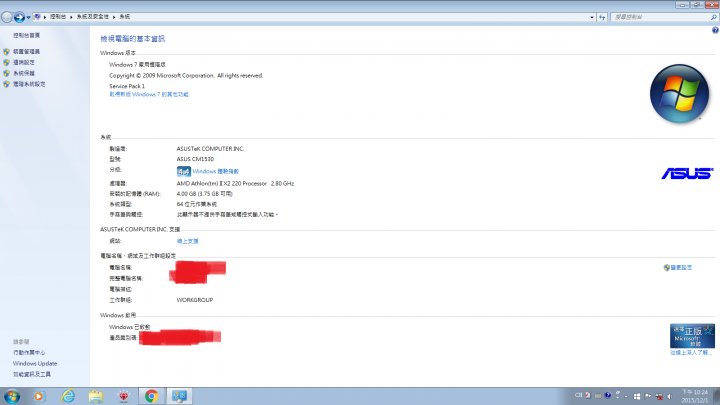Click the Windows 7 more features link
Image resolution: width=720 pixels, height=405 pixels.
tap(149, 95)
